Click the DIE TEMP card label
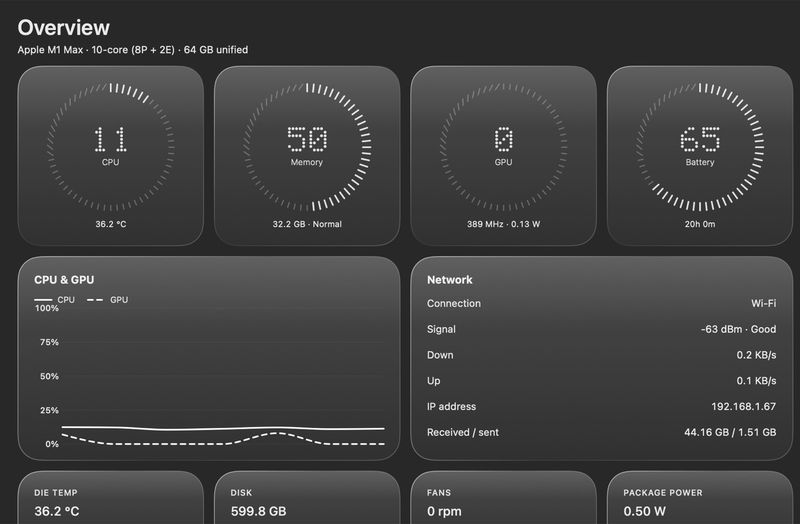This screenshot has width=800, height=524. click(56, 493)
